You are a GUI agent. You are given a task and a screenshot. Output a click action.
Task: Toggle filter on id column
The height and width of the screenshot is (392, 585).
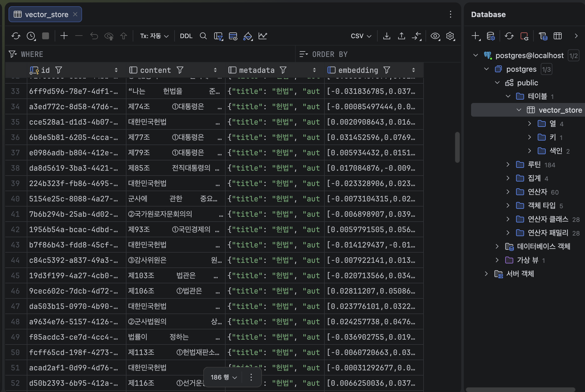pyautogui.click(x=59, y=70)
